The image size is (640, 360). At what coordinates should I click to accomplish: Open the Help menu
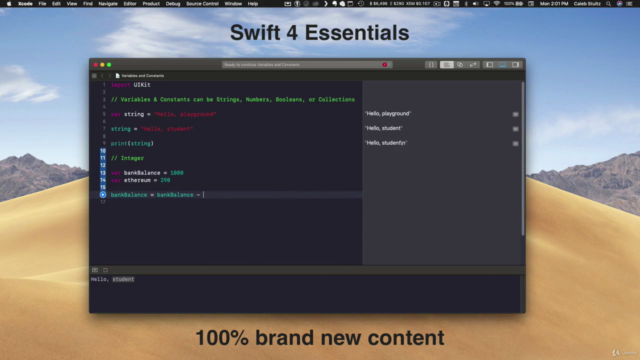tap(253, 4)
